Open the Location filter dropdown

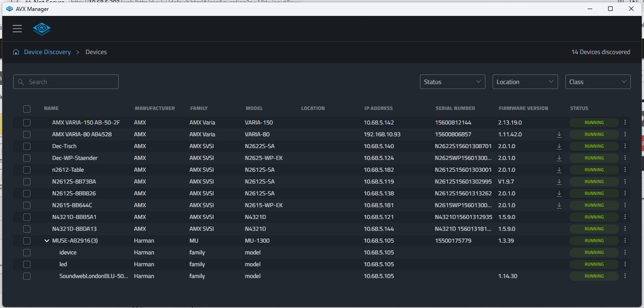point(525,82)
